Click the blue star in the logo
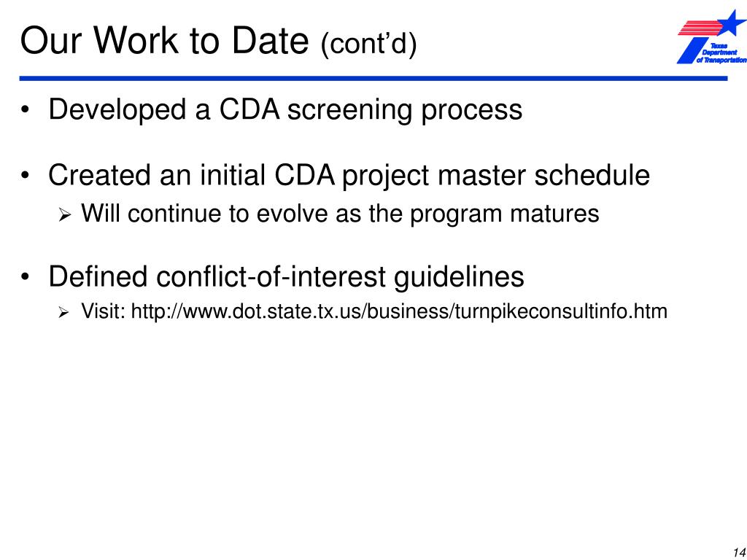Screen dimensions: 747x560 [732, 23]
